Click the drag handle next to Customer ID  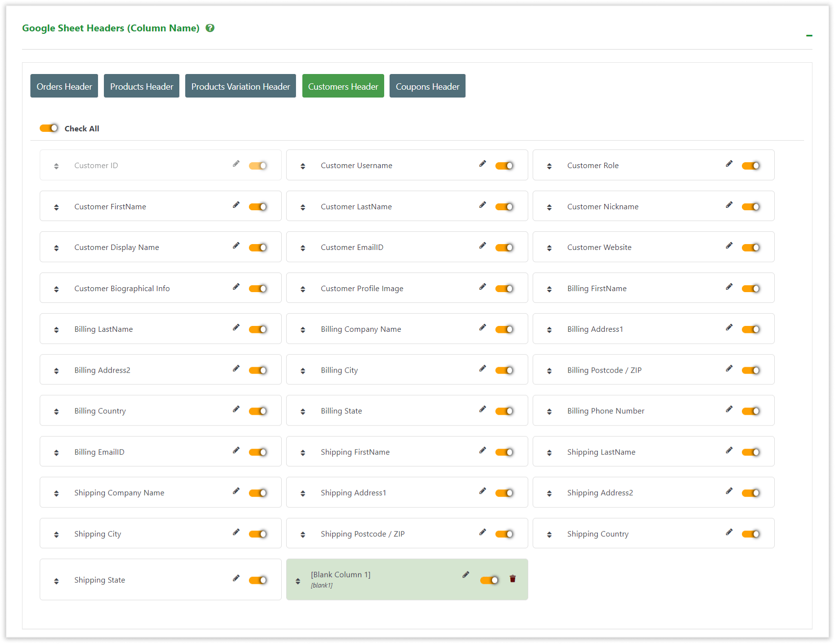pos(56,165)
